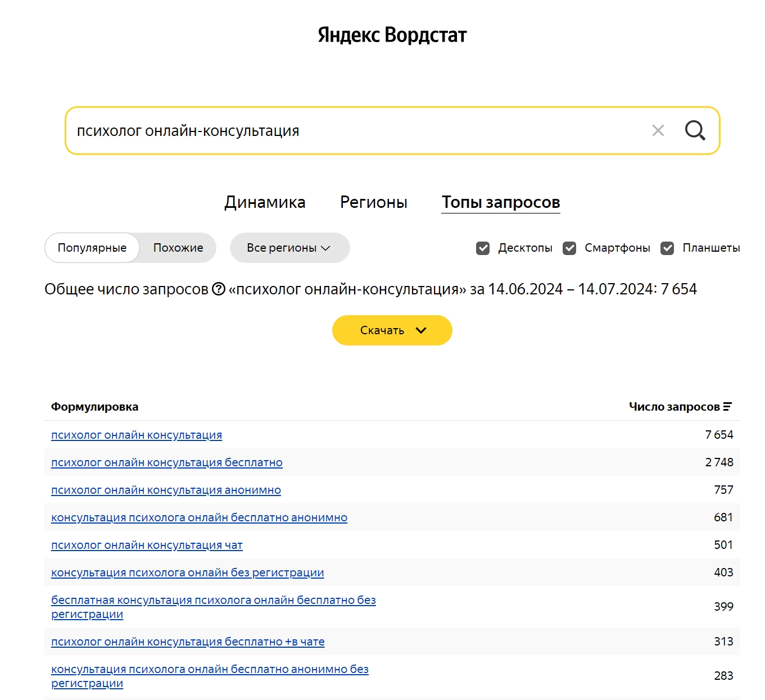Open link консультация психолога онлайн бесплатно анонимно
Screen dimensions: 765x700
tap(199, 517)
